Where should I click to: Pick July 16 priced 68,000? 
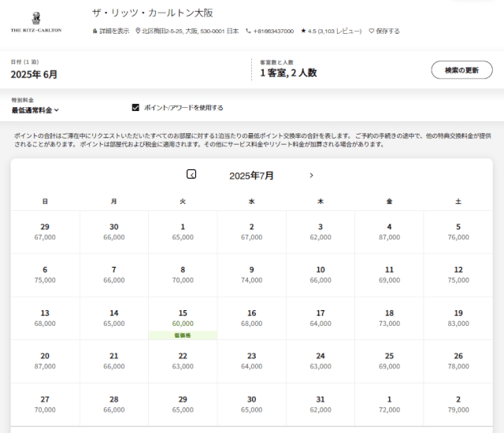(x=252, y=318)
